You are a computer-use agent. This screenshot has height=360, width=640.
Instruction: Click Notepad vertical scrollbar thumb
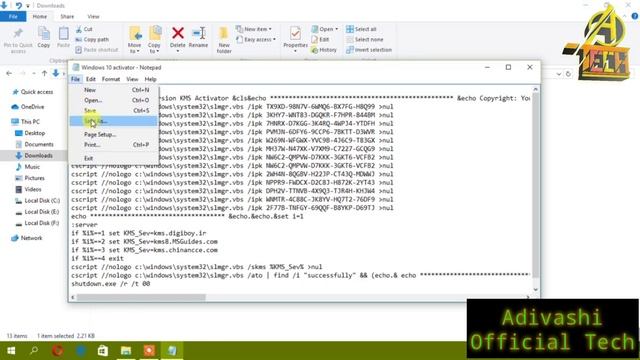(536, 186)
